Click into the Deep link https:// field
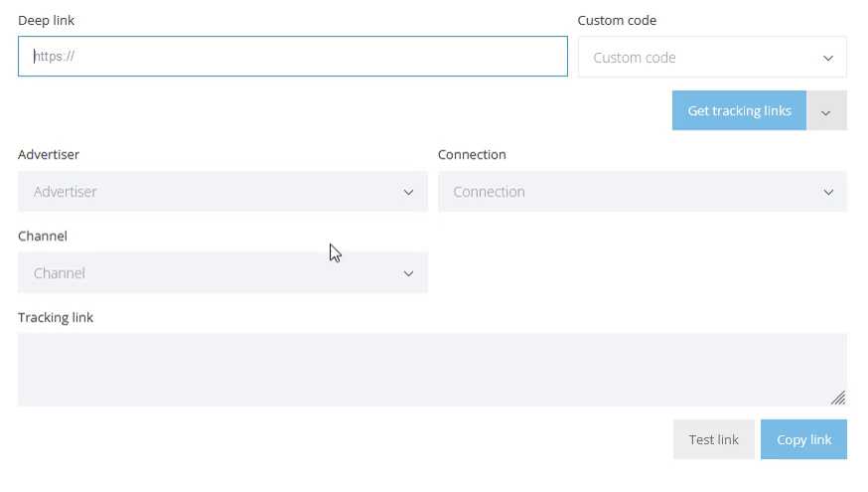Image resolution: width=868 pixels, height=492 pixels. (292, 56)
